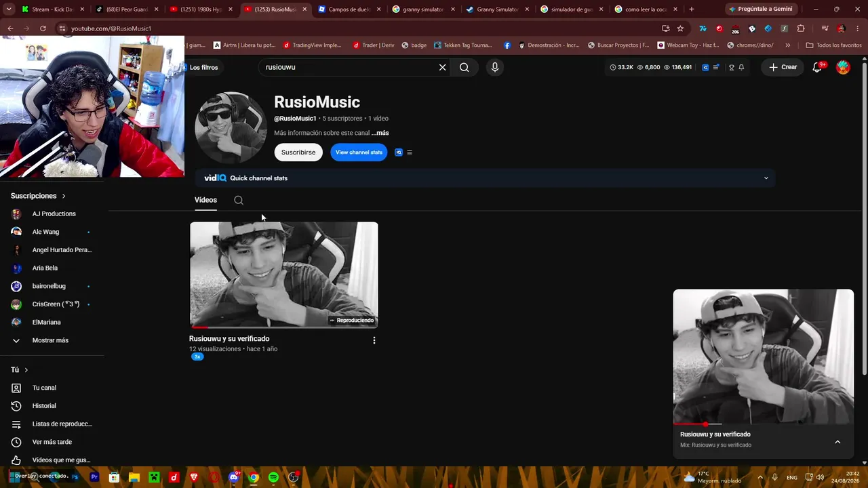Open the RusioMusic channel avatar
Viewport: 868px width, 488px height.
point(231,127)
